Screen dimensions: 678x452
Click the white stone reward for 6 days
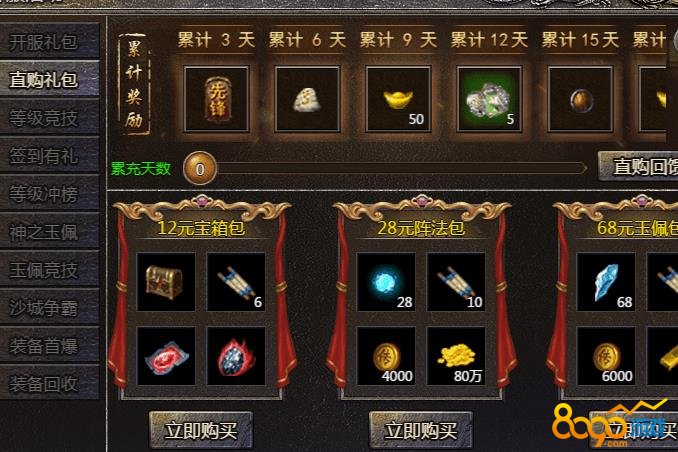[307, 99]
